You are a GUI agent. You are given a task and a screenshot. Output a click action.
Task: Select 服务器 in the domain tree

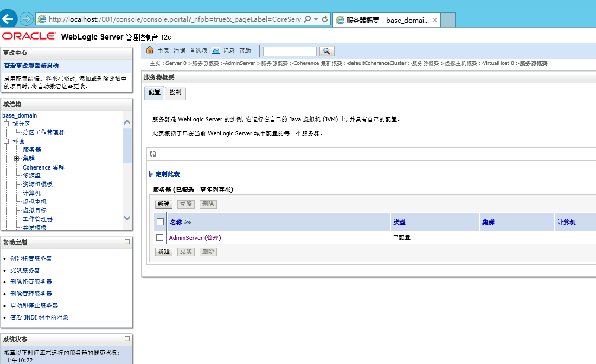[x=32, y=149]
